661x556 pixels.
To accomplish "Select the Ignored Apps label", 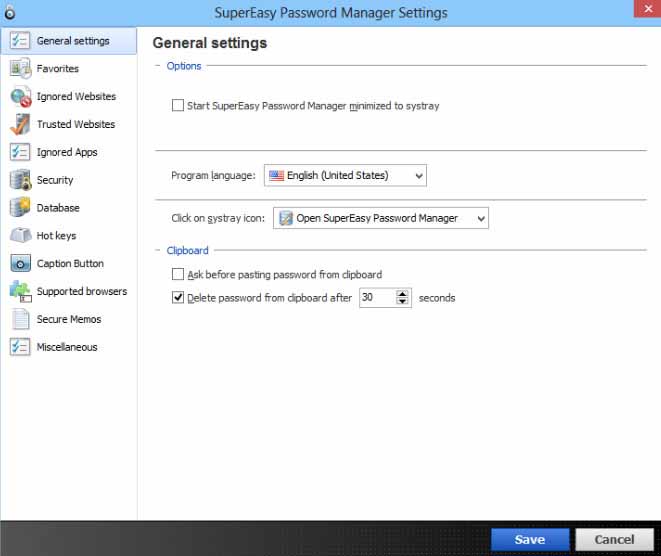I will [67, 152].
